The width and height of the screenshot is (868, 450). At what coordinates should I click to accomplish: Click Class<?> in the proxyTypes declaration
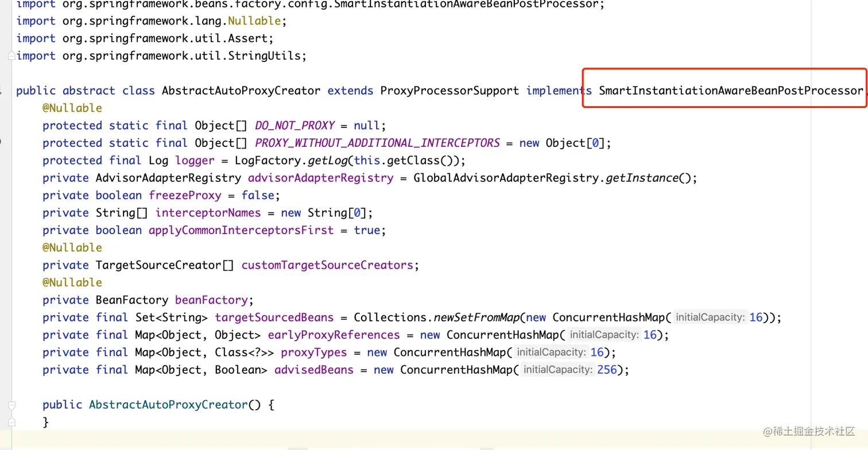241,352
